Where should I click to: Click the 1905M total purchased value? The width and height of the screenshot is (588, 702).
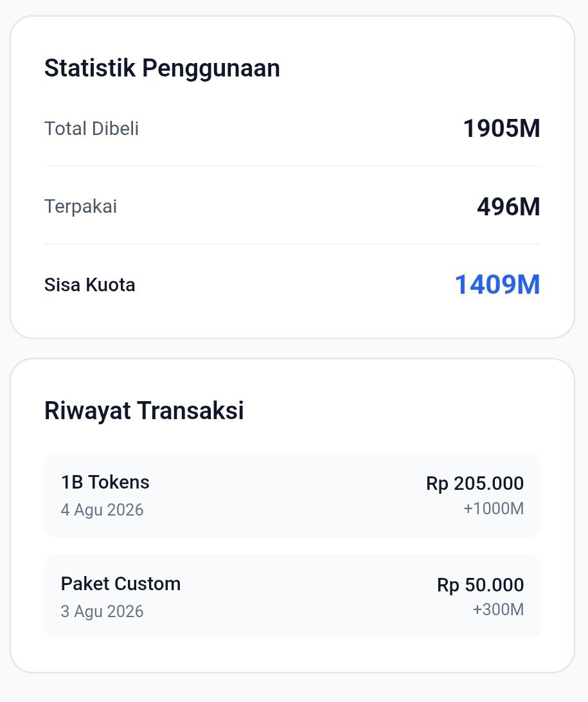(x=502, y=129)
